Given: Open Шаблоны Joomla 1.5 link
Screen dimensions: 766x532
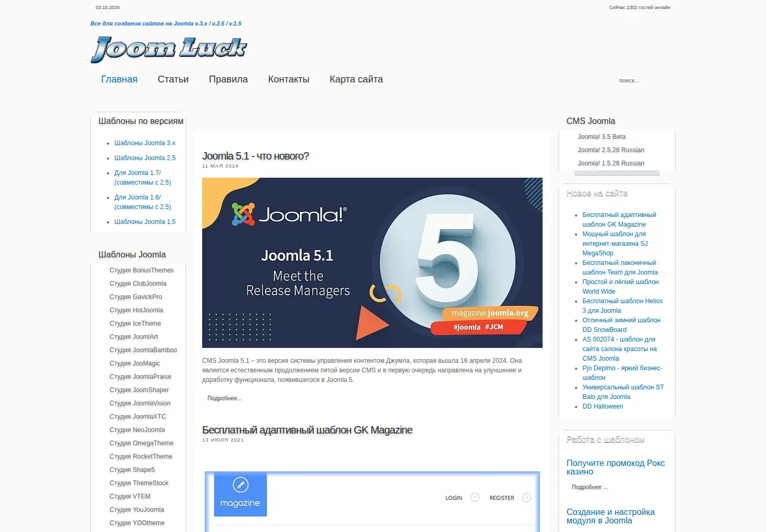Looking at the screenshot, I should click(x=145, y=222).
